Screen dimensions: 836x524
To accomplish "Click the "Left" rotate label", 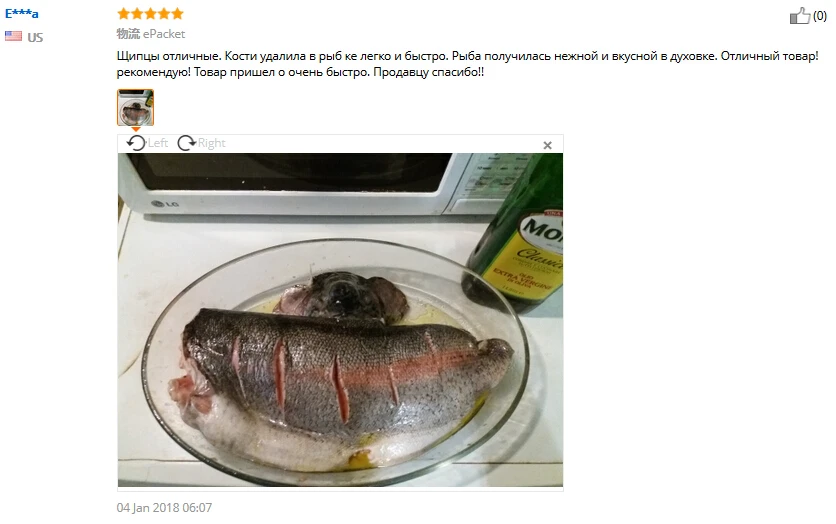I will [158, 143].
